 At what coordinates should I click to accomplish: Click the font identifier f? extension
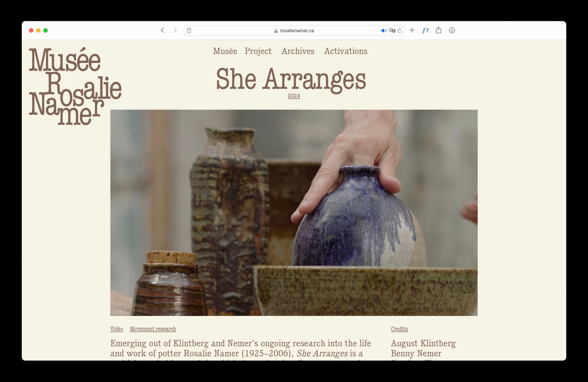point(425,30)
